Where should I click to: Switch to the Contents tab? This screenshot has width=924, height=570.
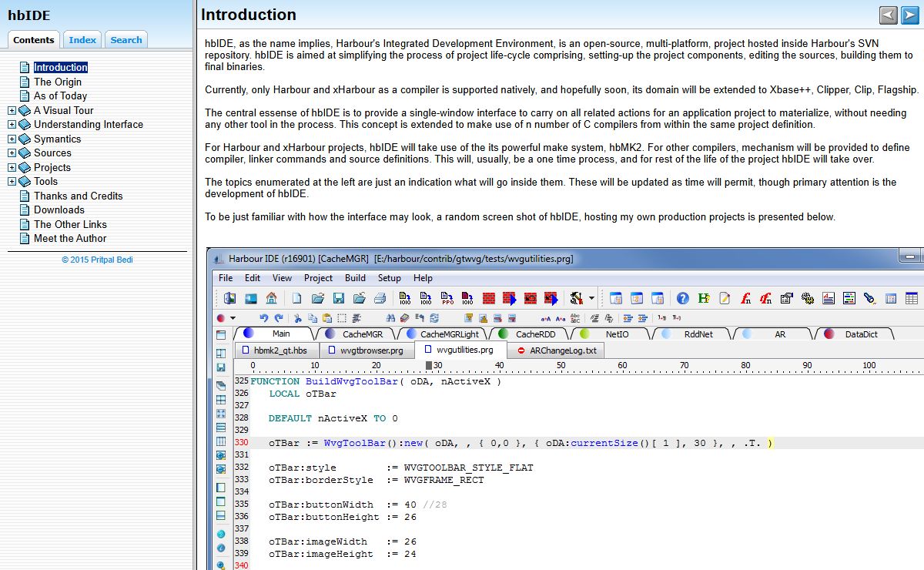(34, 40)
